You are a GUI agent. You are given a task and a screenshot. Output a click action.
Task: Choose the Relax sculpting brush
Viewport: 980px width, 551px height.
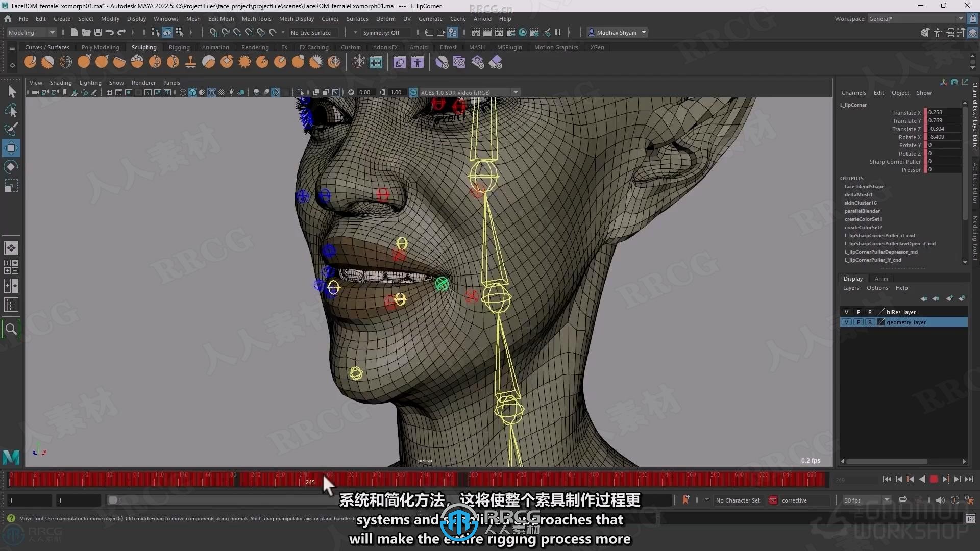pos(66,62)
